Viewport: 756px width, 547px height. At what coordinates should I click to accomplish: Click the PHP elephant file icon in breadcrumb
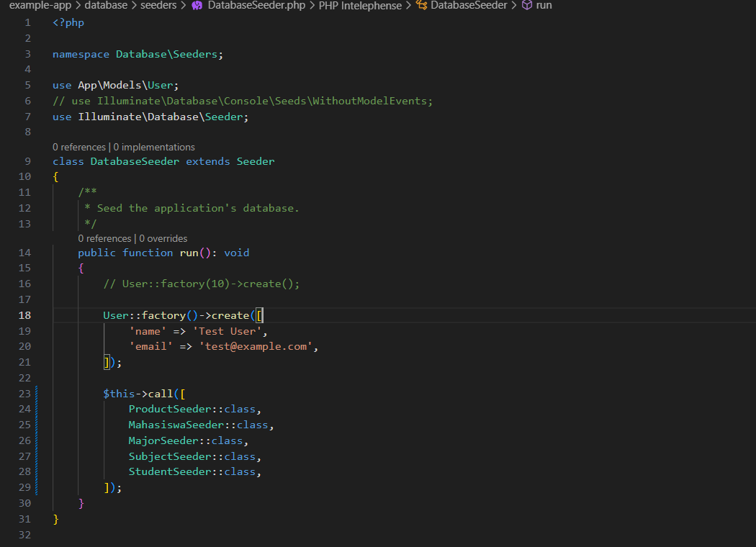click(x=197, y=5)
